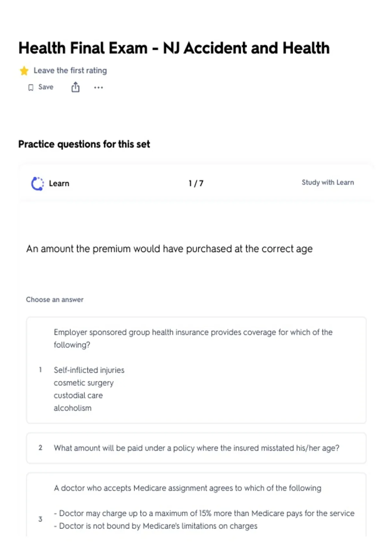
Task: Click the Save button label
Action: click(x=46, y=87)
